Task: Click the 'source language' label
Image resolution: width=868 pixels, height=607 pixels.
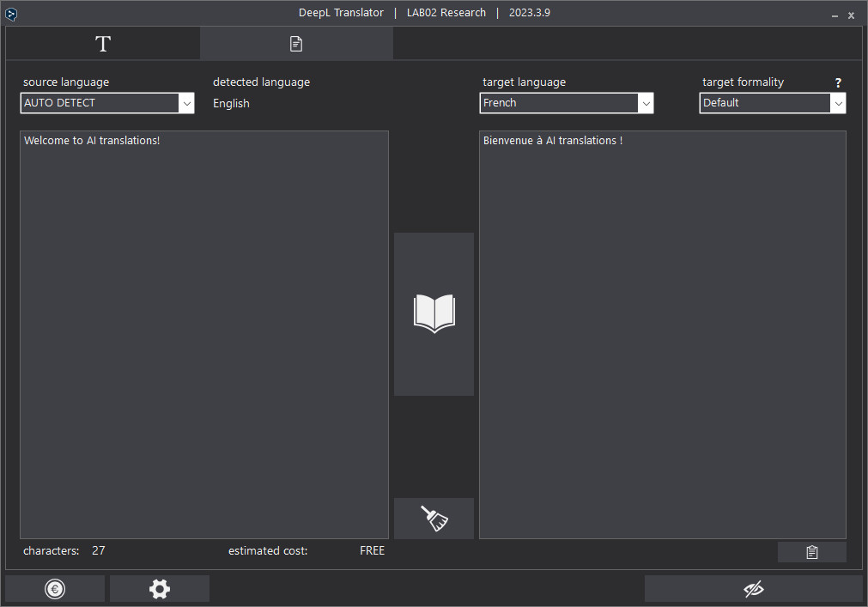Action: click(66, 82)
